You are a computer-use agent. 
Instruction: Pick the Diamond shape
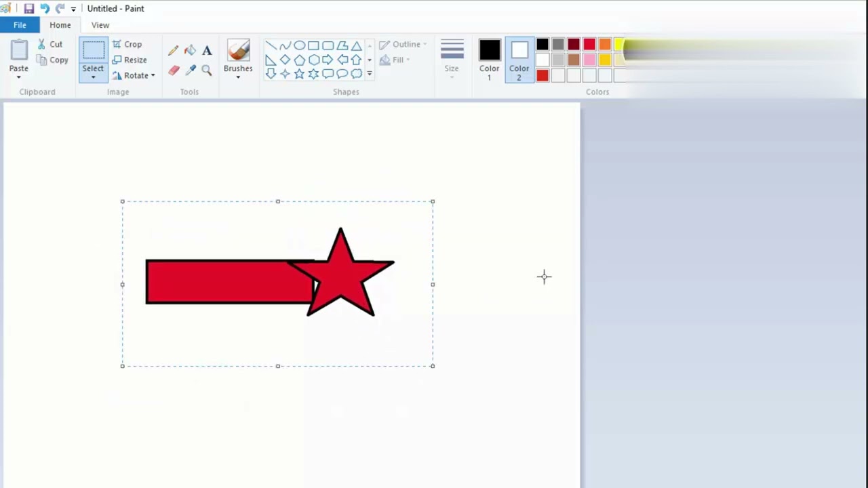tap(285, 60)
